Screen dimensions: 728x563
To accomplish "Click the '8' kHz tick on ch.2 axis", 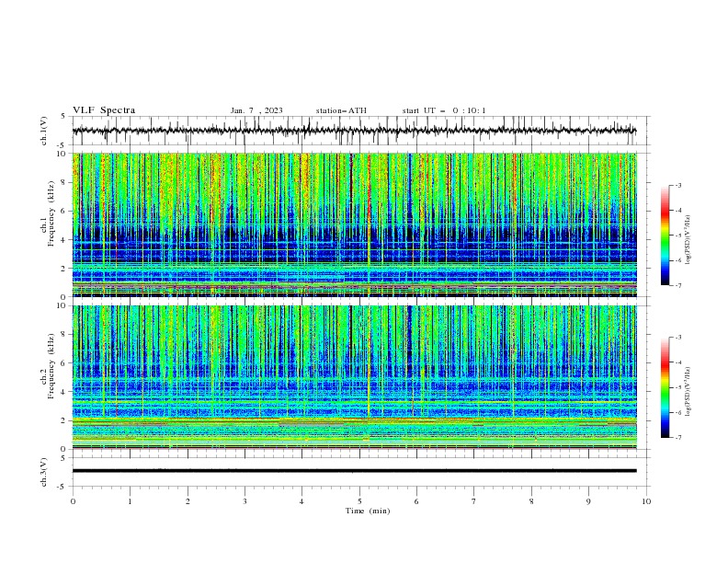I will [64, 335].
